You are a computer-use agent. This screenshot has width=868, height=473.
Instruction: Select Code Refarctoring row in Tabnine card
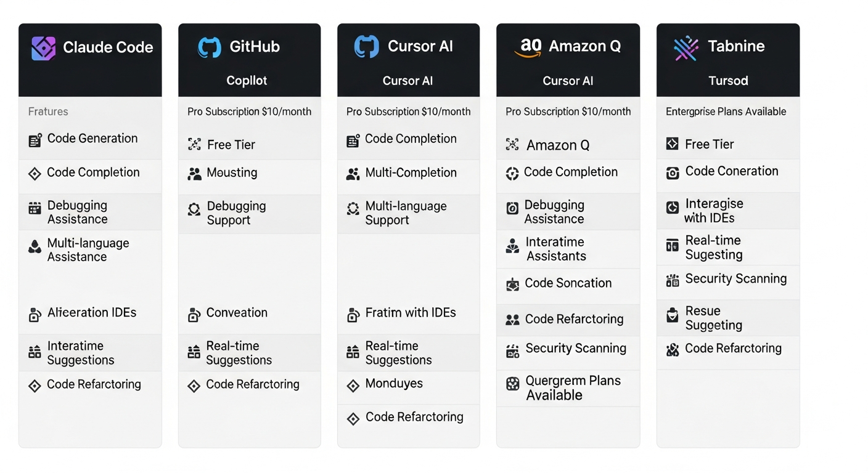[733, 349]
